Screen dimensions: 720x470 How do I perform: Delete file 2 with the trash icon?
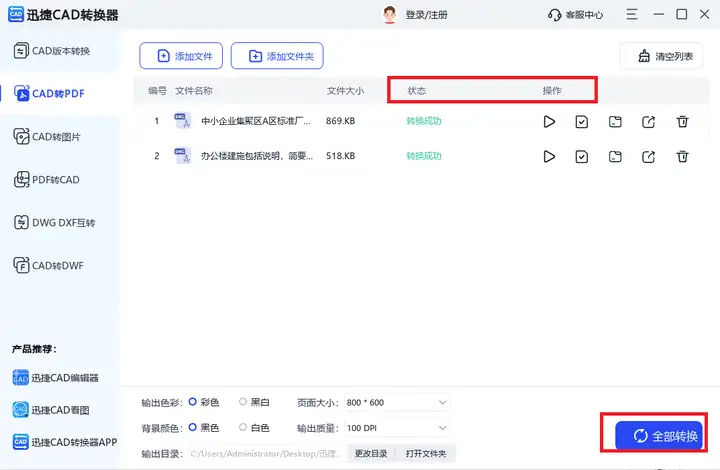pyautogui.click(x=682, y=157)
